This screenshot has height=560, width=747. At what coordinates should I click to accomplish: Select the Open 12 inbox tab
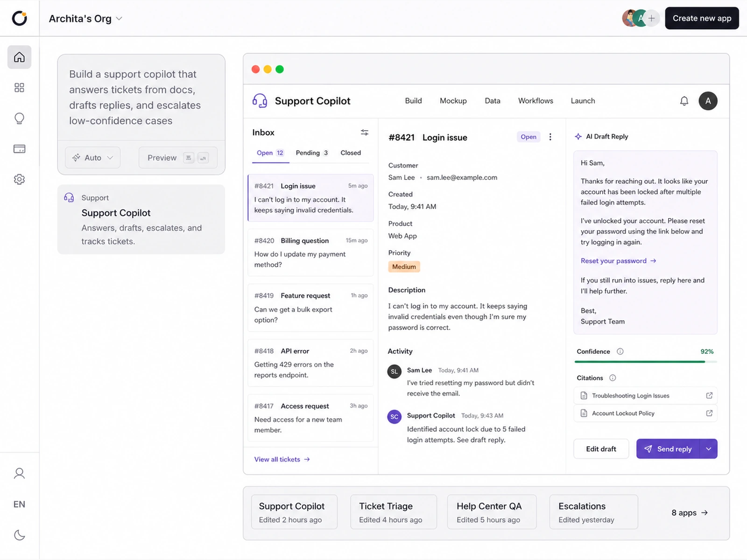(x=270, y=153)
